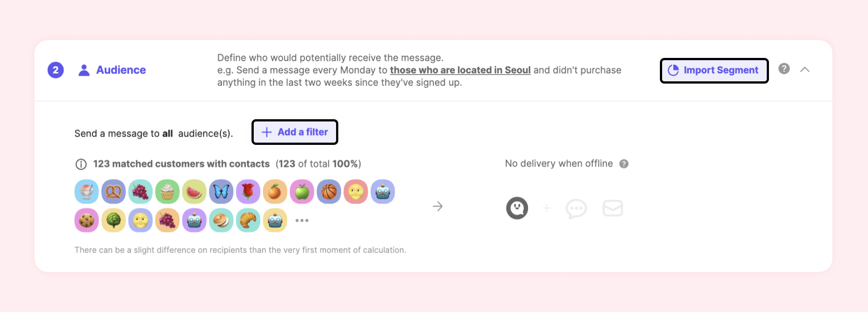Click the Import Segment button

(714, 71)
